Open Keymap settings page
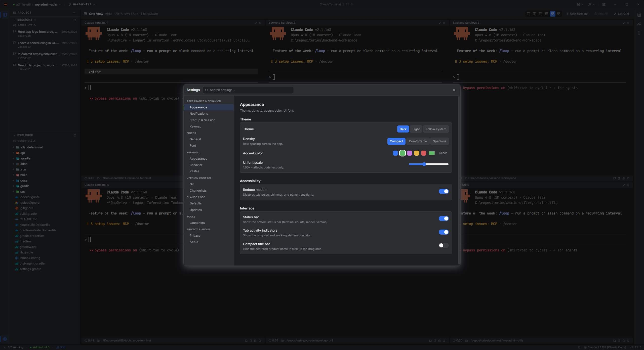 pyautogui.click(x=209, y=126)
